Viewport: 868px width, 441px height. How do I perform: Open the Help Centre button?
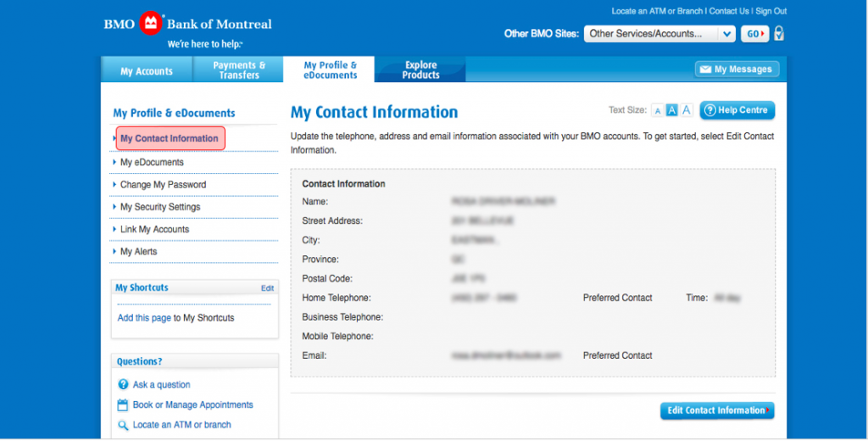pyautogui.click(x=737, y=110)
